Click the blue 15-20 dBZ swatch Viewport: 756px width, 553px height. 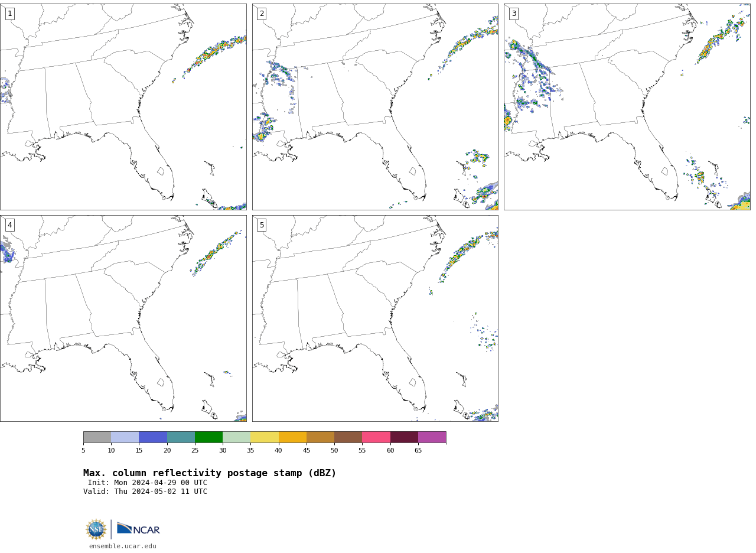(x=153, y=437)
